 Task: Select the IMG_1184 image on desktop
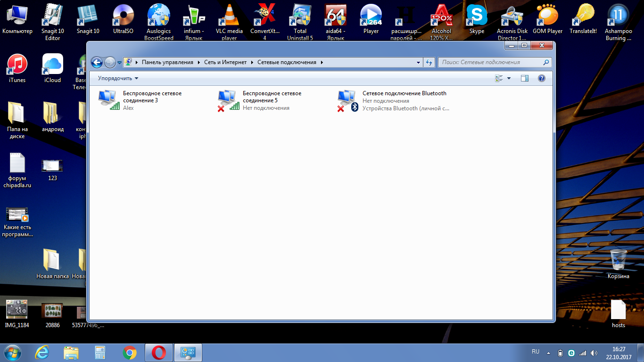[x=17, y=313]
